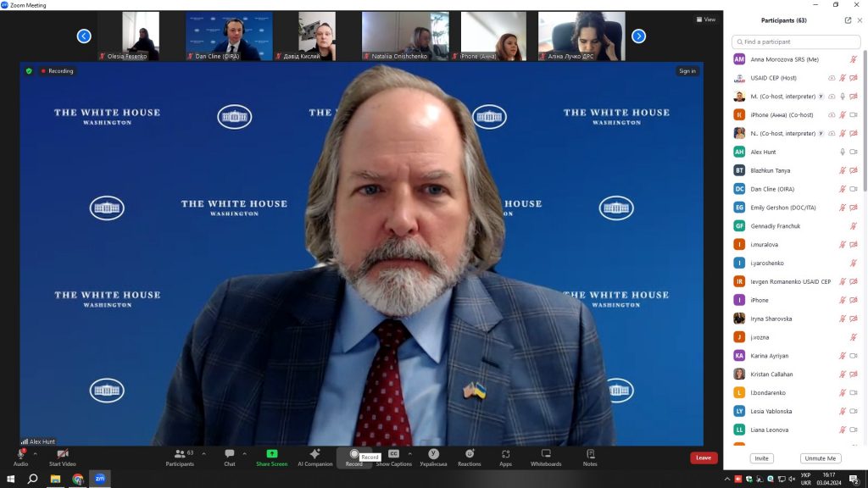Open the meeting Notes
The image size is (868, 488).
click(590, 457)
